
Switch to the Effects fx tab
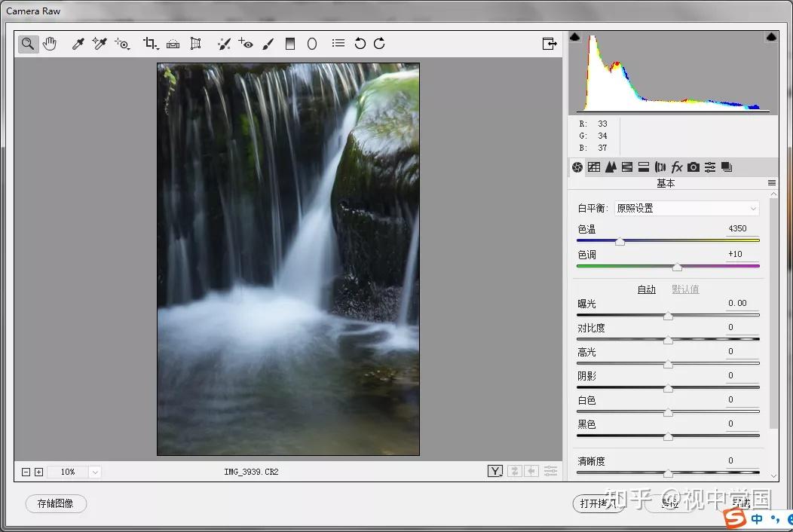click(x=677, y=167)
